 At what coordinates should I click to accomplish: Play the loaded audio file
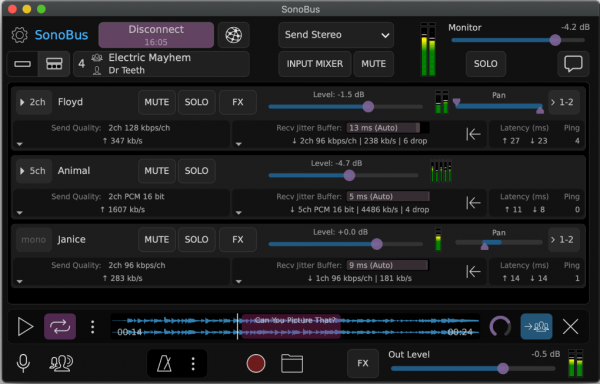coord(25,327)
